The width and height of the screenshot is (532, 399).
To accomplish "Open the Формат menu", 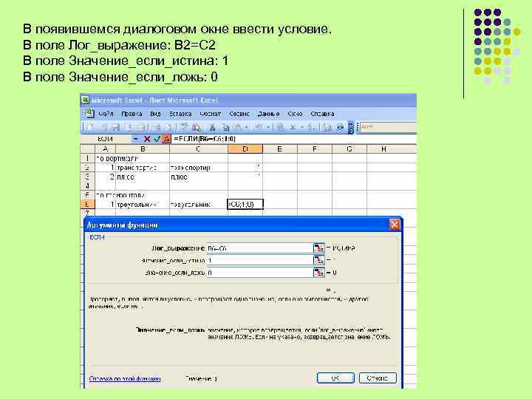I will [x=211, y=114].
